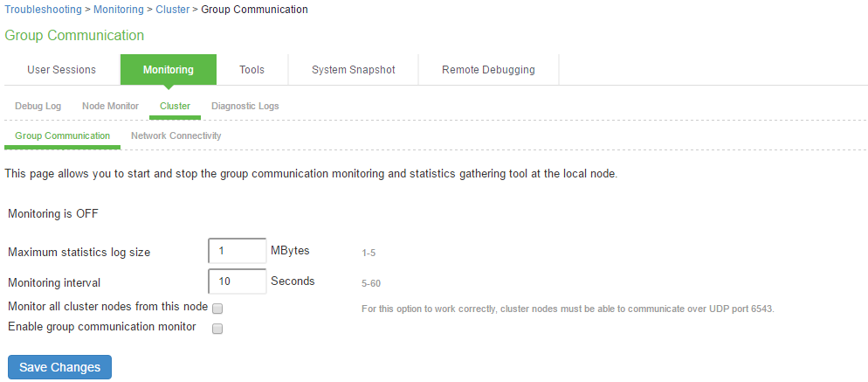
Task: Open the Troubleshooting breadcrumb link
Action: pos(43,10)
